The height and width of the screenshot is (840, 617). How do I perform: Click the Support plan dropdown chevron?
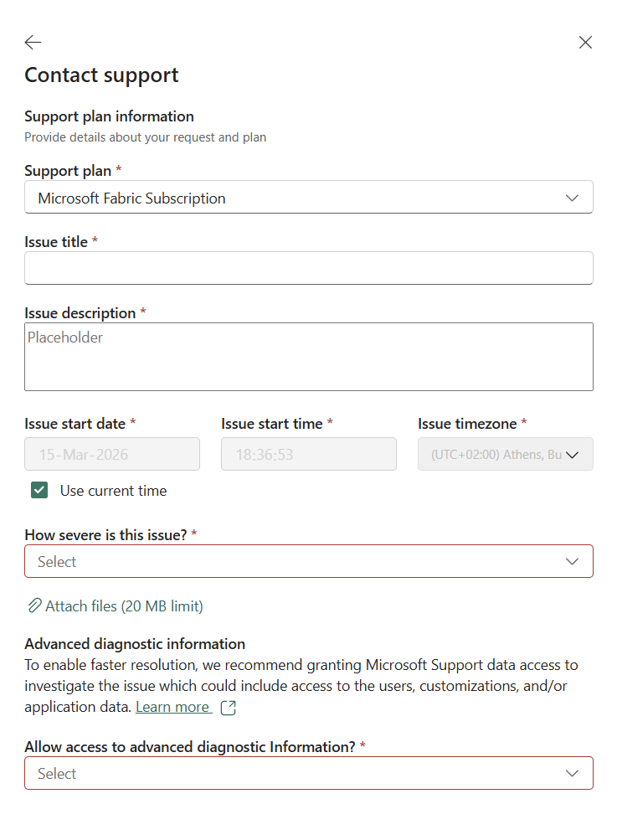point(572,198)
